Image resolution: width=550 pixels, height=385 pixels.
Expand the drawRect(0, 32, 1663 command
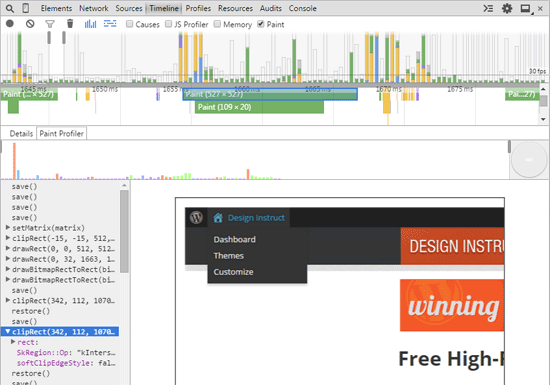pos(8,259)
